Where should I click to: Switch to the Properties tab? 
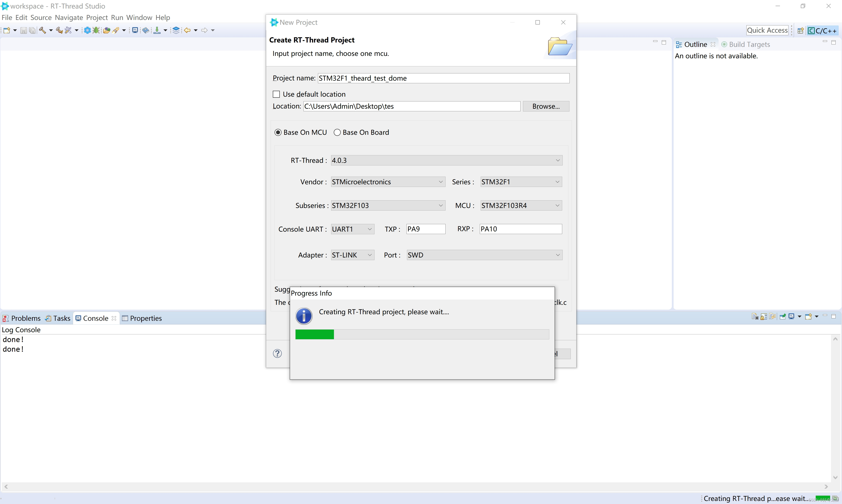(142, 318)
